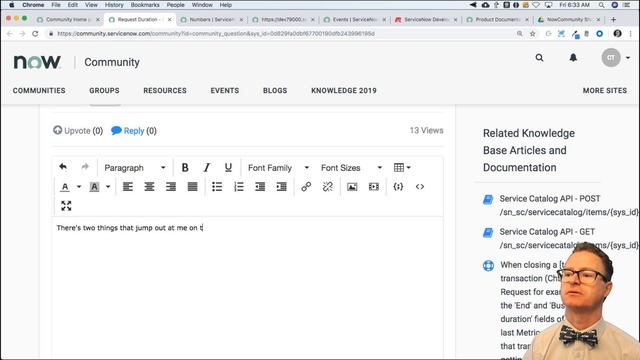This screenshot has width=640, height=360.
Task: Insert an image into the reply
Action: pos(352,187)
